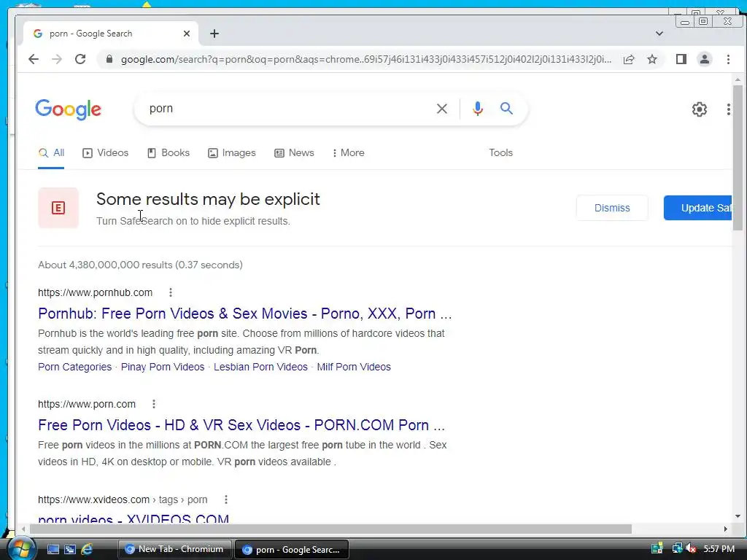This screenshot has height=560, width=747.
Task: Open the Google apps dots menu
Action: click(x=729, y=109)
